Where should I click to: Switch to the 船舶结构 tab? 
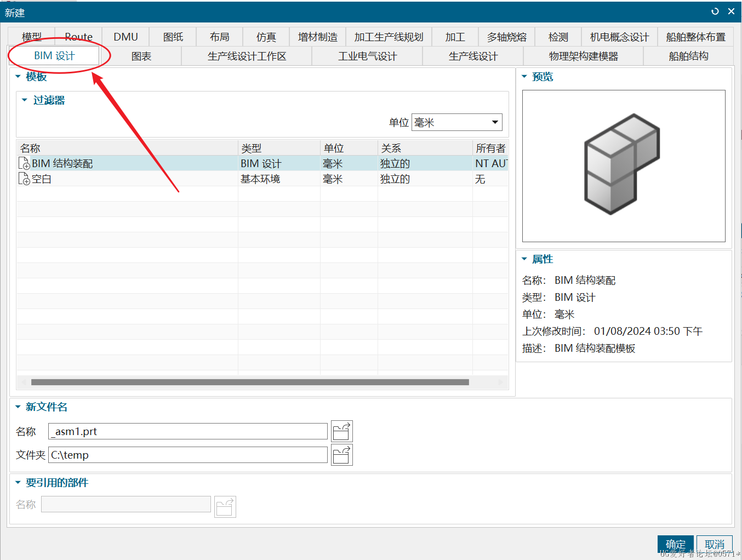(688, 56)
